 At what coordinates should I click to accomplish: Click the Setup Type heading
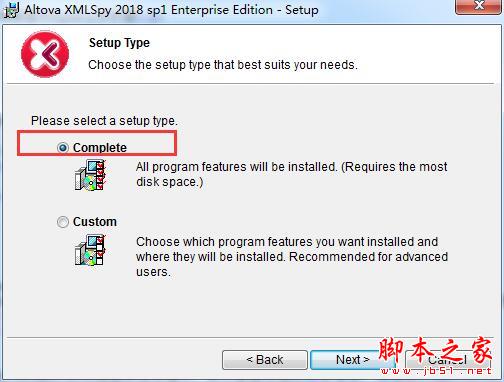point(119,43)
